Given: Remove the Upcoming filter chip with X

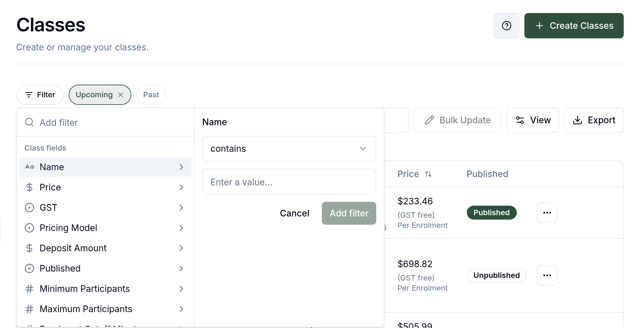Looking at the screenshot, I should (x=121, y=95).
